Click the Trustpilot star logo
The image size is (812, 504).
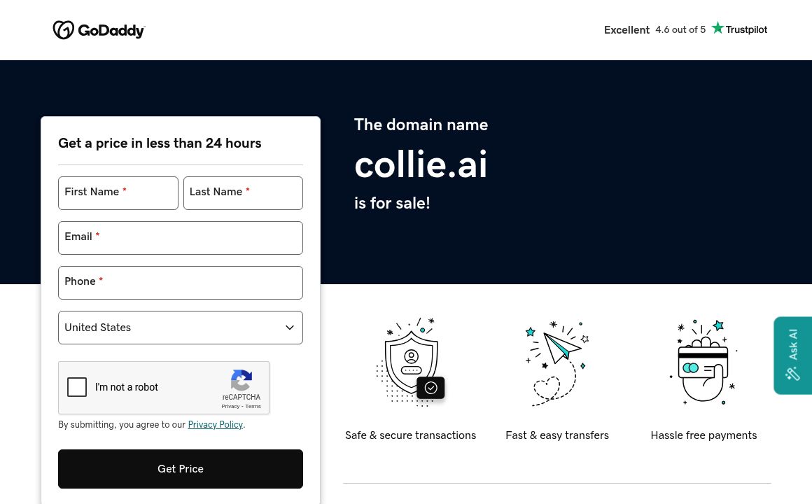pos(717,28)
